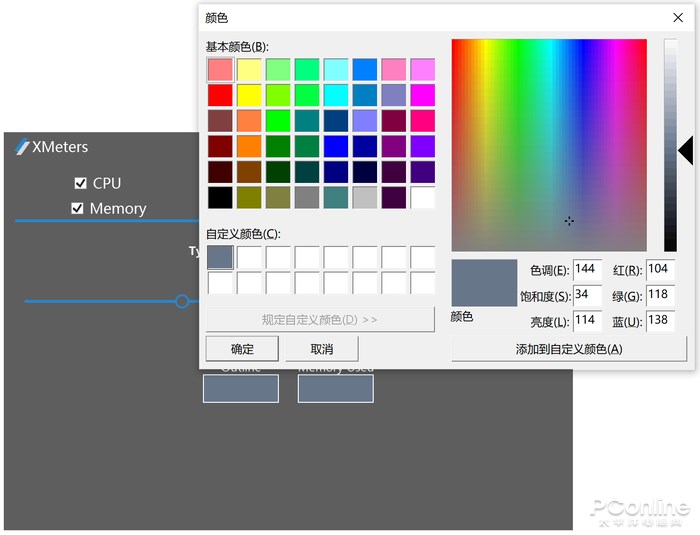700x535 pixels.
Task: Select the light gray basic color swatch
Action: (365, 197)
